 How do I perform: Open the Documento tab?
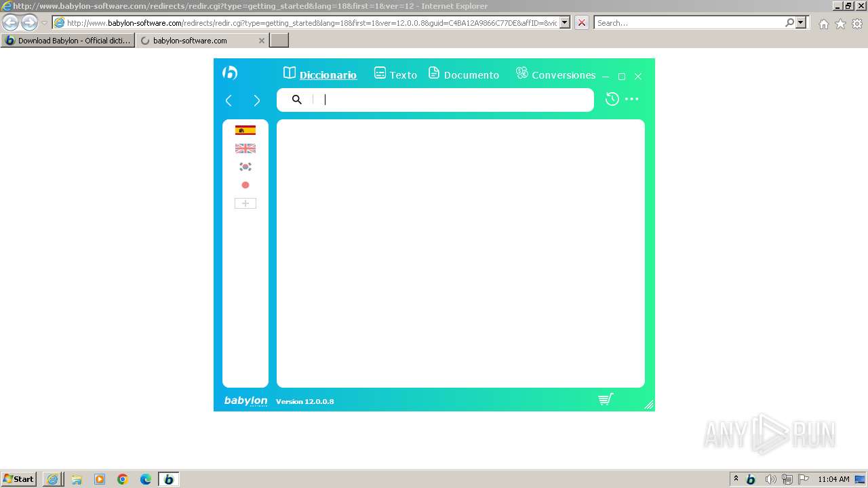coord(465,75)
